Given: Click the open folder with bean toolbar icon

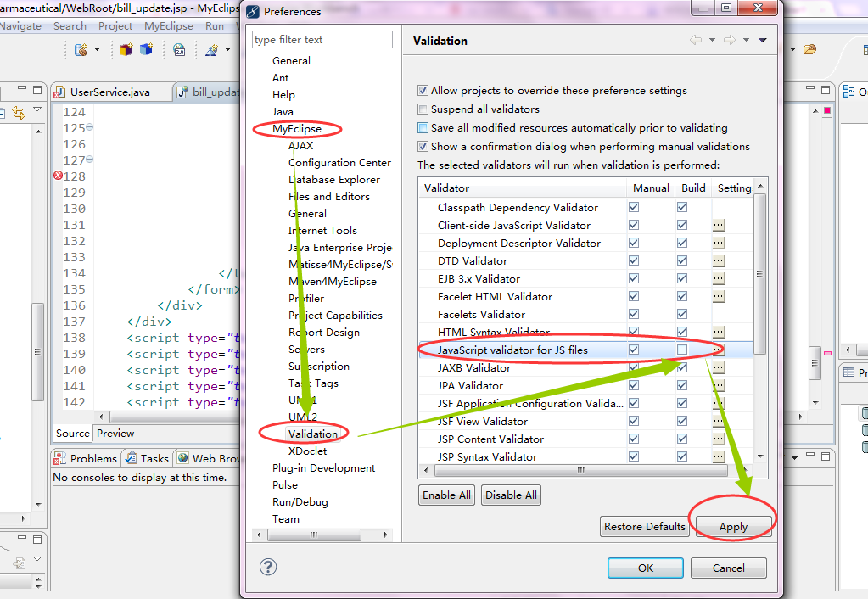Looking at the screenshot, I should point(809,49).
